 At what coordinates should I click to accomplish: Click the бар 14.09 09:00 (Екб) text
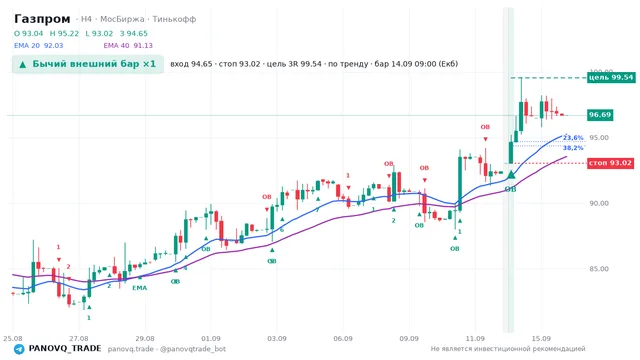(416, 64)
